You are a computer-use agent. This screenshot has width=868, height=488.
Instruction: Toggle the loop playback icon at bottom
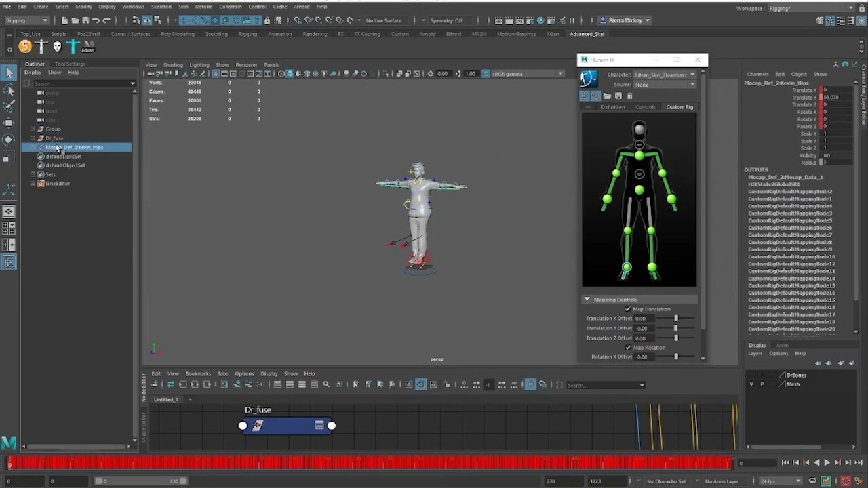[x=812, y=481]
